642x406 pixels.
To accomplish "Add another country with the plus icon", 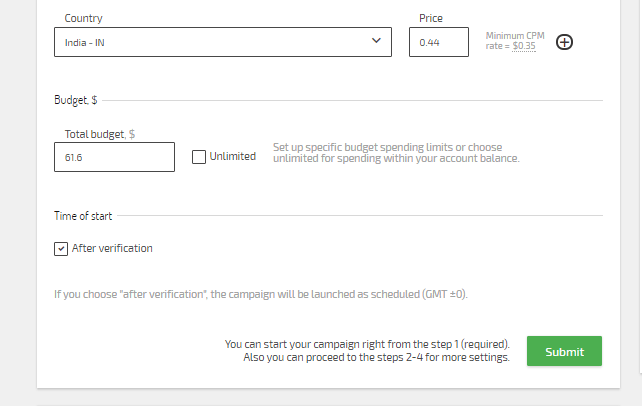I will pyautogui.click(x=564, y=42).
